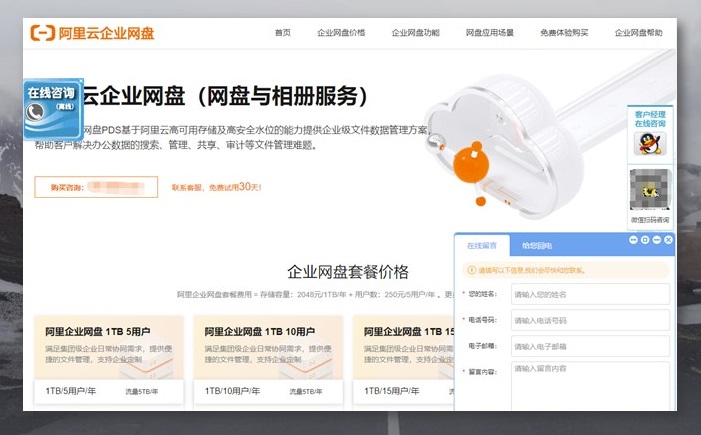Click the QQ penguin icon
701x435 pixels.
[650, 144]
